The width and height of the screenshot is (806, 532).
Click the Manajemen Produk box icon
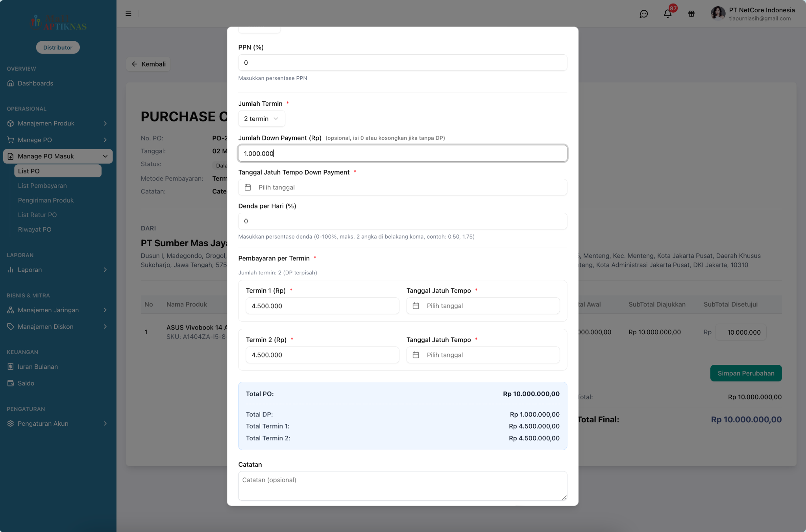[11, 123]
